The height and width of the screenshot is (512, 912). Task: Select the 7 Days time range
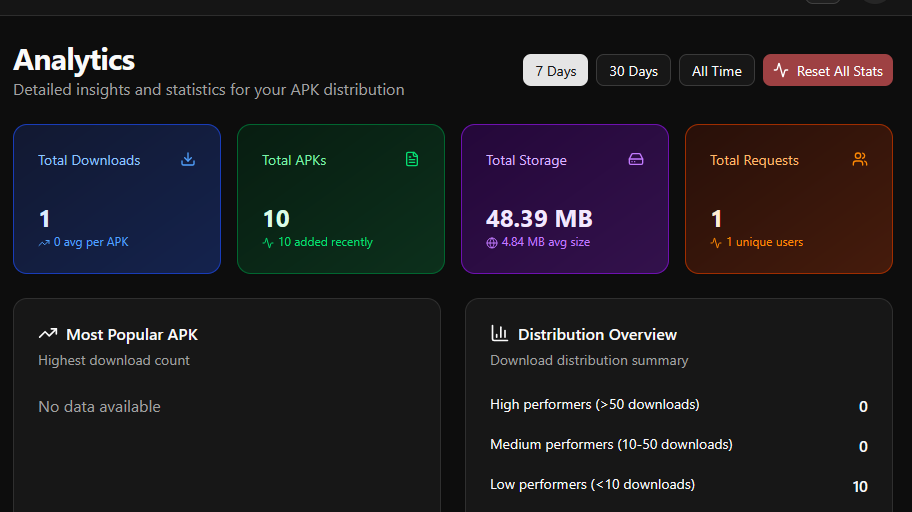click(555, 71)
